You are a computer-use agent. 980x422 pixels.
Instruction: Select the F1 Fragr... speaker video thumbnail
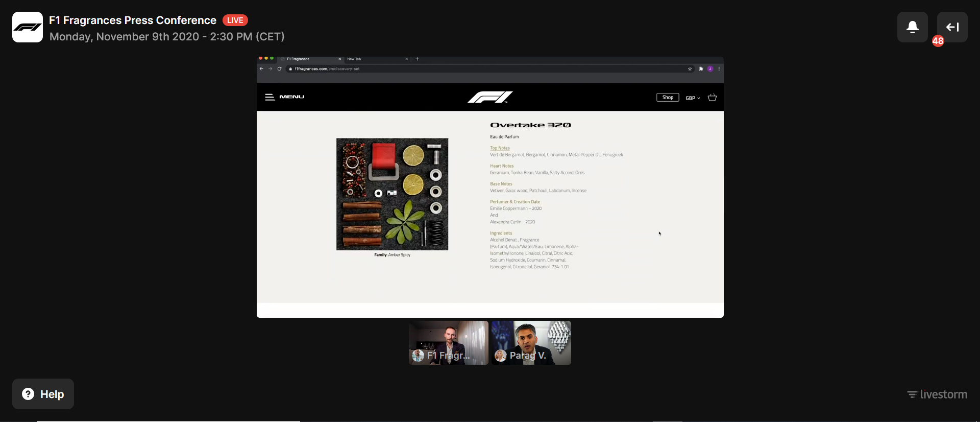click(x=449, y=343)
